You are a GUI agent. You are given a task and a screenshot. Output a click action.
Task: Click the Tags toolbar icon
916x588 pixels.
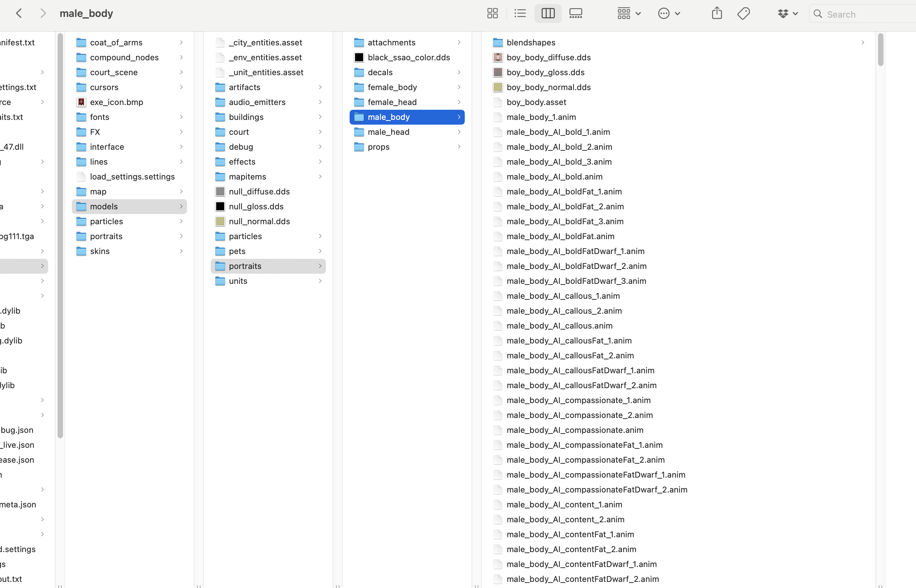pyautogui.click(x=744, y=13)
